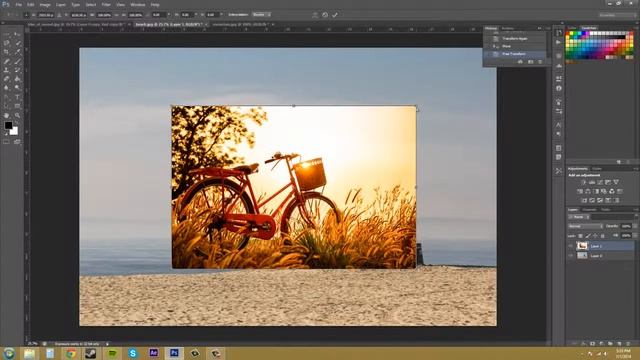The image size is (640, 360).
Task: Switch to the Paths tab
Action: pyautogui.click(x=606, y=209)
